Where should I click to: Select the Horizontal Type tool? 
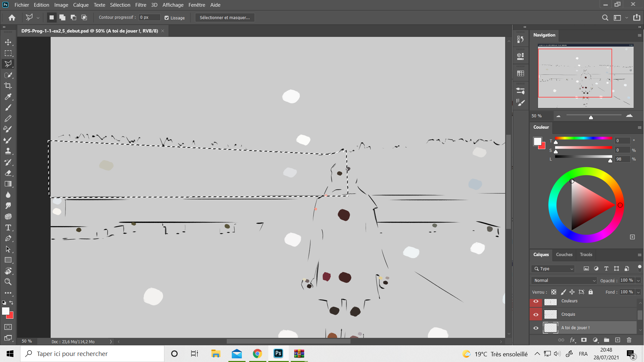click(x=8, y=228)
